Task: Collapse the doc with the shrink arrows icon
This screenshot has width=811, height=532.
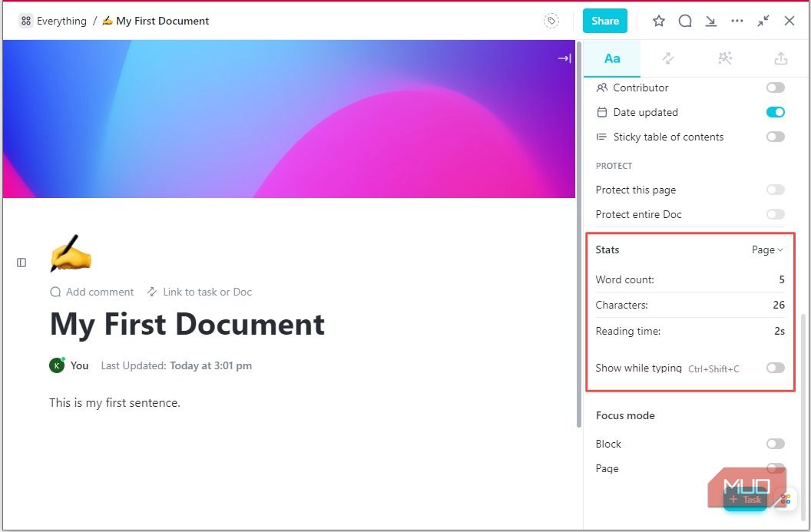Action: tap(763, 21)
